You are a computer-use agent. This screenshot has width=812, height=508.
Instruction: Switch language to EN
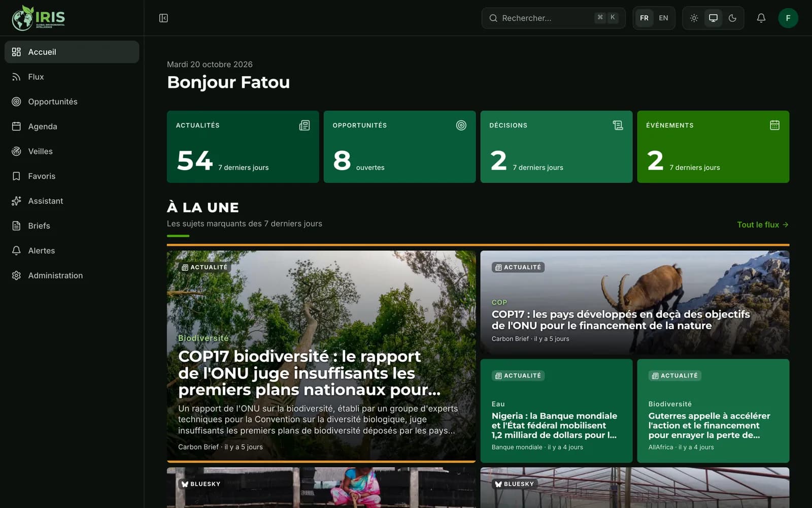[x=663, y=18]
